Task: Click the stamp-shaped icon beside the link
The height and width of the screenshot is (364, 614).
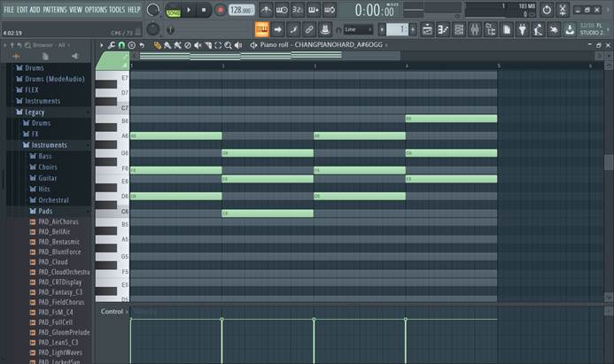Action: (x=325, y=29)
